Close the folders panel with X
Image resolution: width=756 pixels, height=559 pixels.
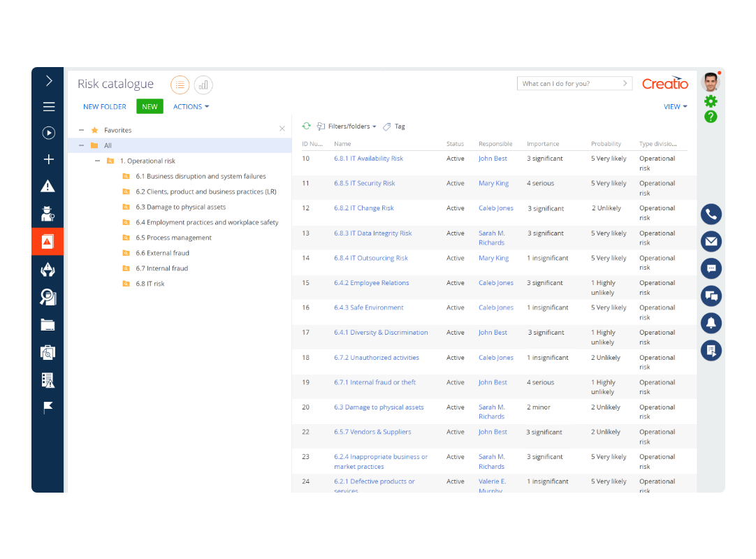tap(282, 129)
